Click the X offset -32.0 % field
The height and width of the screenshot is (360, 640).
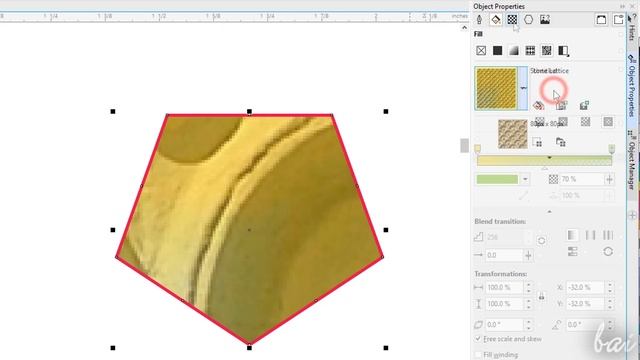[586, 287]
